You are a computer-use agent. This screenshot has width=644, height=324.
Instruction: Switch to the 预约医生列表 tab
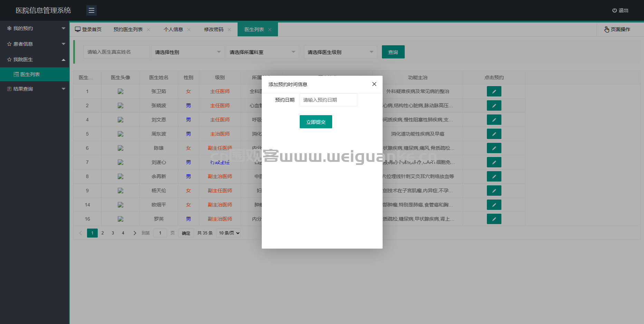pyautogui.click(x=128, y=29)
